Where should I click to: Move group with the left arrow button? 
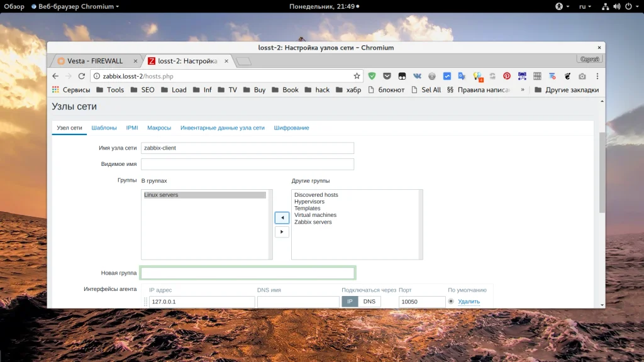(x=282, y=217)
